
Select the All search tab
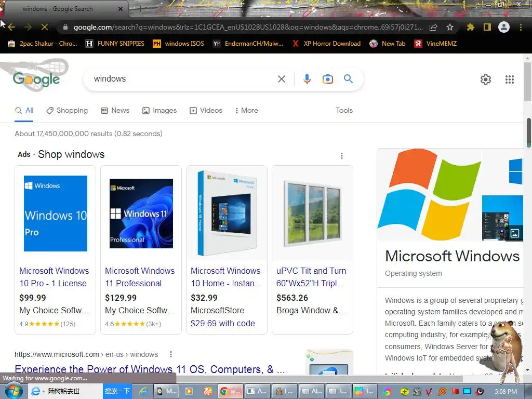pyautogui.click(x=24, y=111)
